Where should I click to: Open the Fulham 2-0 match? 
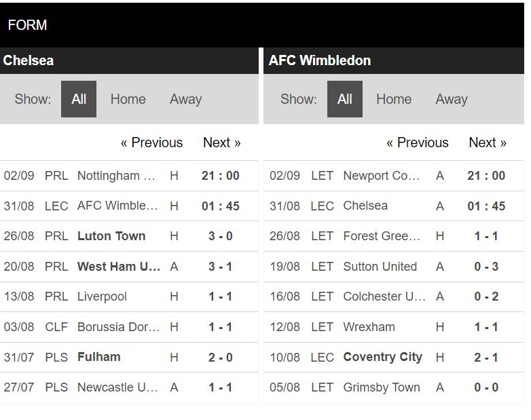point(129,357)
